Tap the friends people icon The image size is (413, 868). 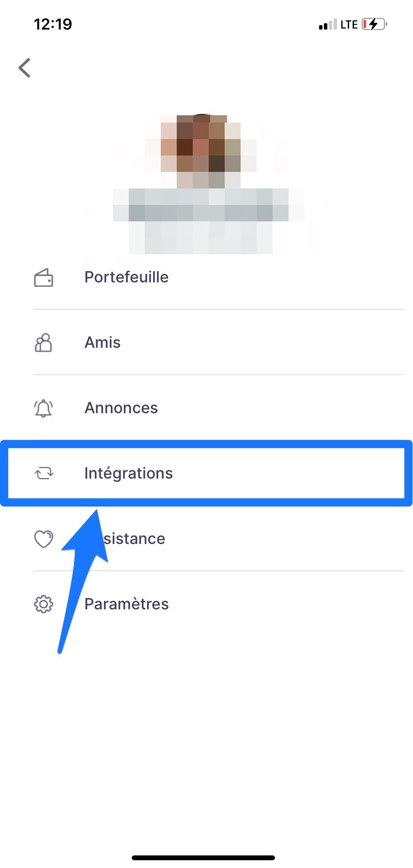[x=44, y=342]
